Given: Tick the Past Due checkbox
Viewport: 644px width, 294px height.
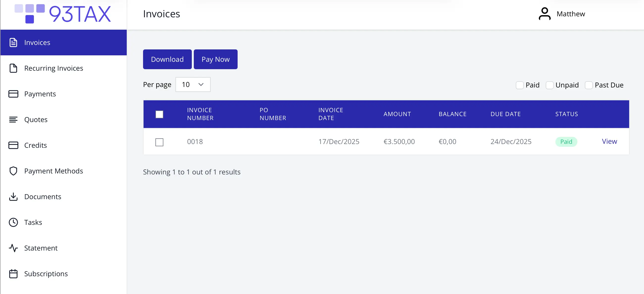Looking at the screenshot, I should (x=589, y=85).
